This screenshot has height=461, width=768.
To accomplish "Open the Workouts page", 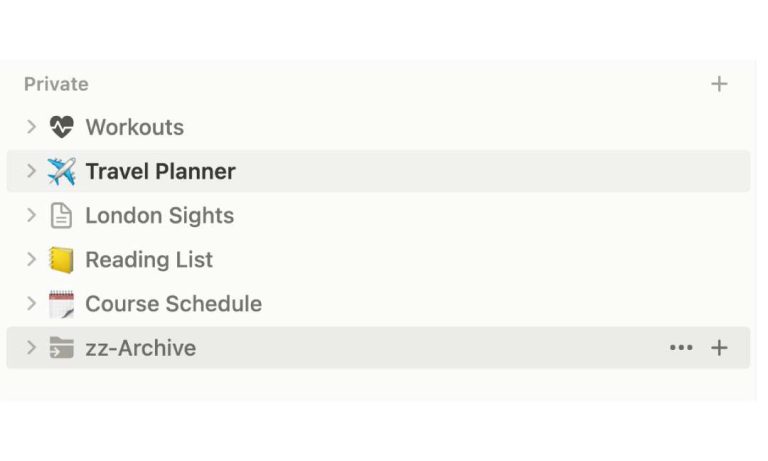I will 135,128.
